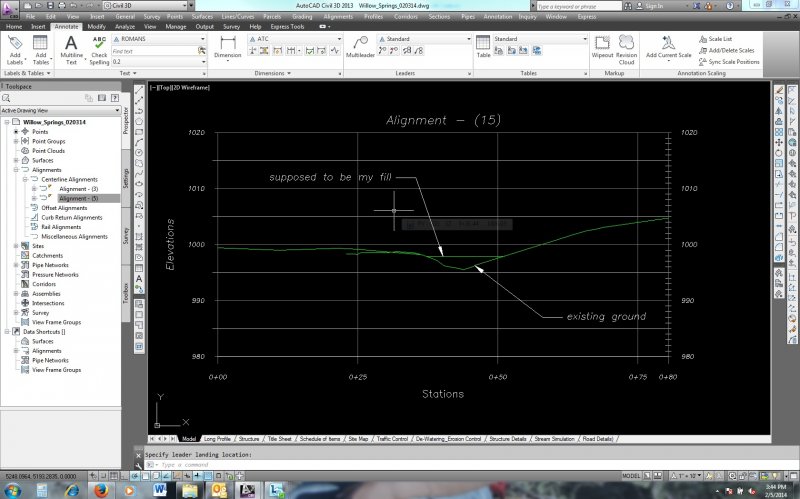800x499 pixels.
Task: Open the Add Labels tool
Action: click(x=15, y=50)
